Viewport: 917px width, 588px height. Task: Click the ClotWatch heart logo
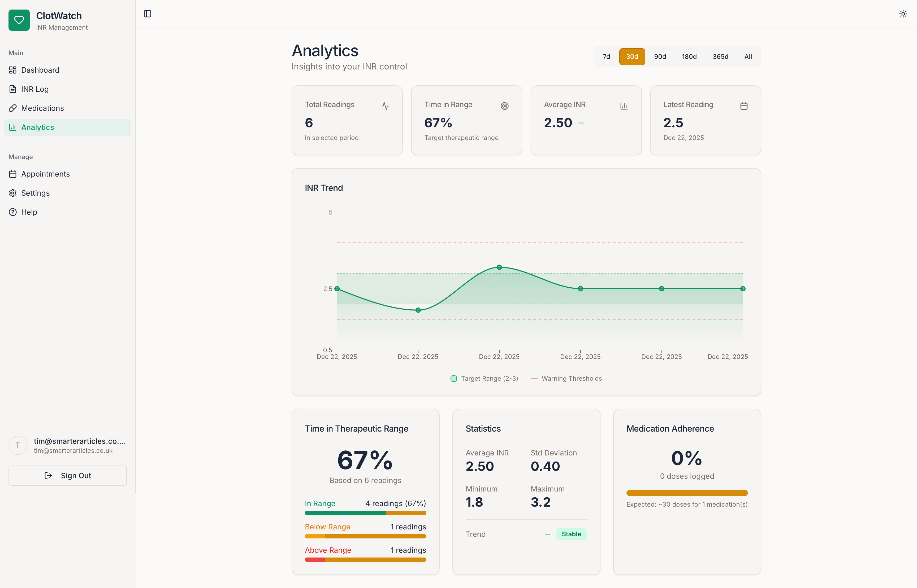click(19, 20)
